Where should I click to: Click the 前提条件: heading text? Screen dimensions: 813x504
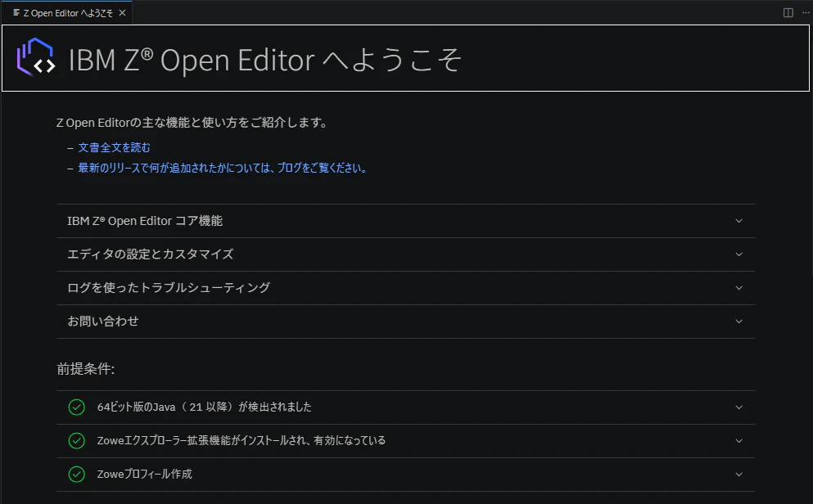click(x=85, y=369)
